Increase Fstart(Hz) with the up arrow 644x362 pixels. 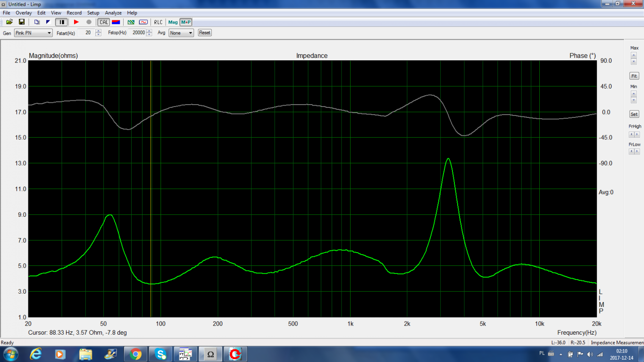98,31
